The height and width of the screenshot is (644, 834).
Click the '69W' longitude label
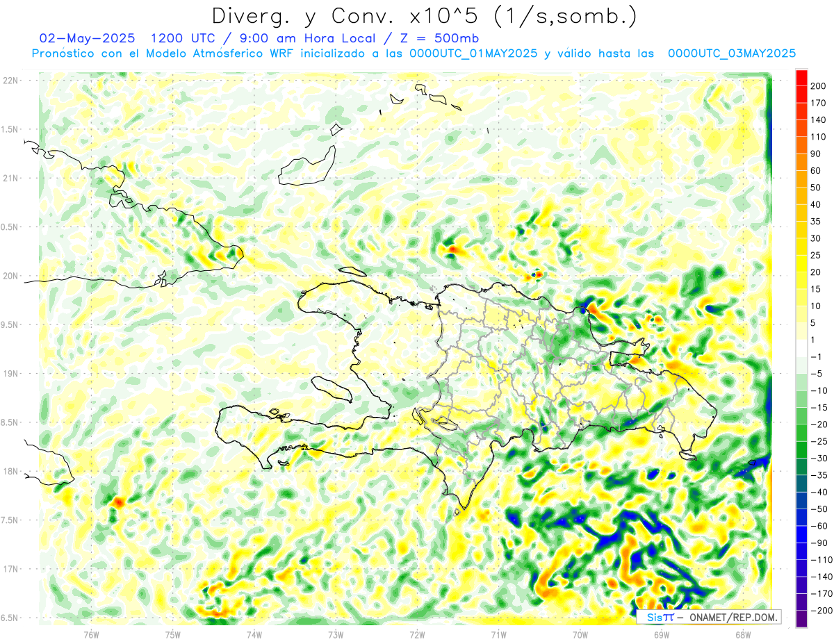(x=661, y=634)
